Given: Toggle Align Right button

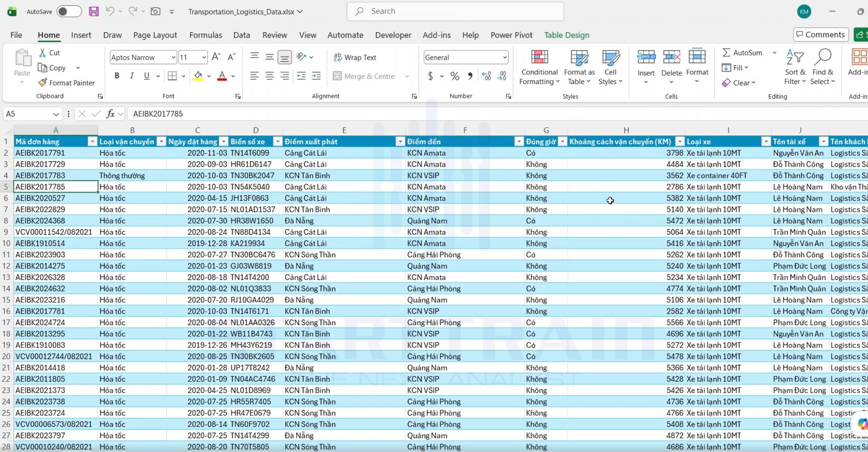Looking at the screenshot, I should click(x=285, y=76).
